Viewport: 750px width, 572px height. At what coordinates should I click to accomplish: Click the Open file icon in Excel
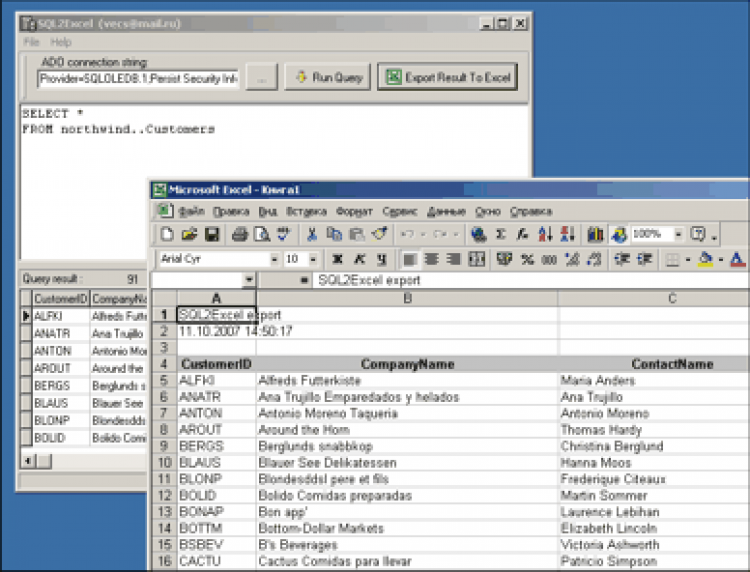click(189, 234)
